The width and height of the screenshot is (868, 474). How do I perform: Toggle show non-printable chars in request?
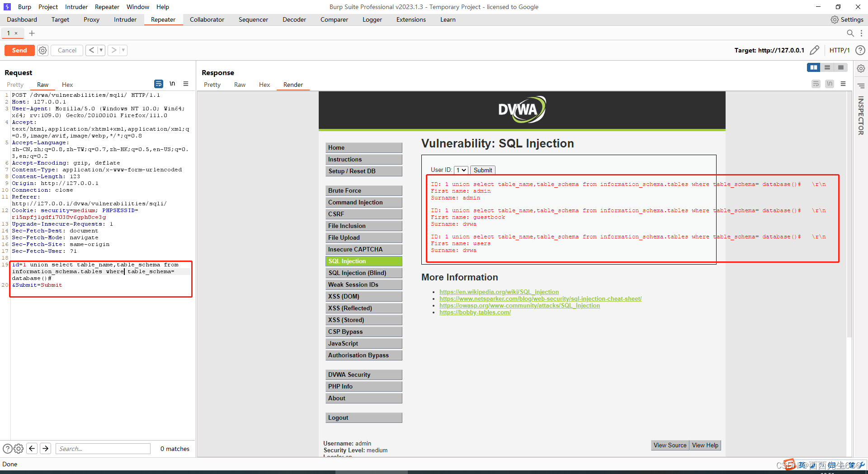coord(172,84)
